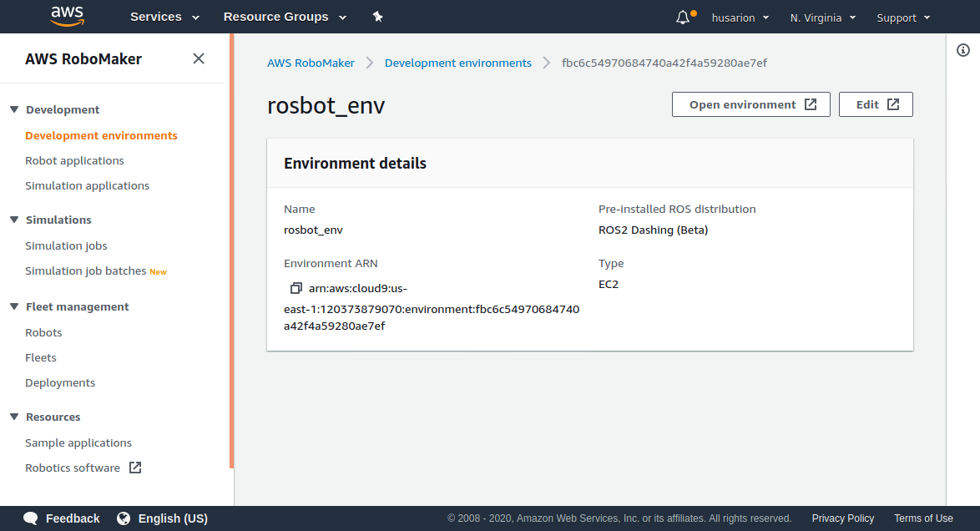980x531 pixels.
Task: Open Simulation applications page
Action: 88,185
